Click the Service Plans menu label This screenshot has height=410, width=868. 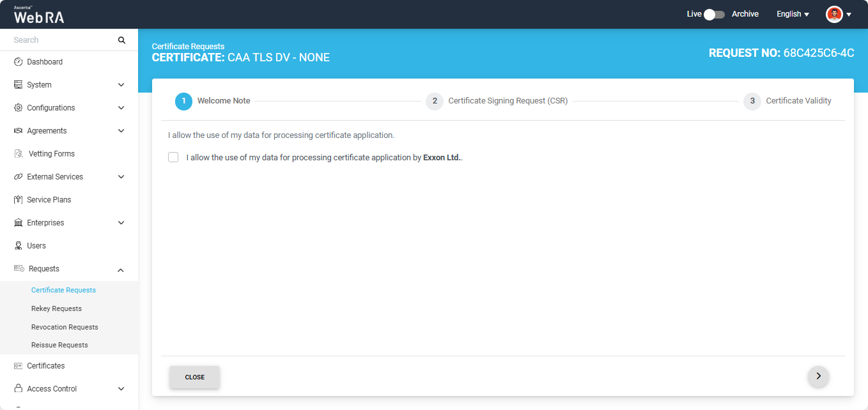point(49,200)
